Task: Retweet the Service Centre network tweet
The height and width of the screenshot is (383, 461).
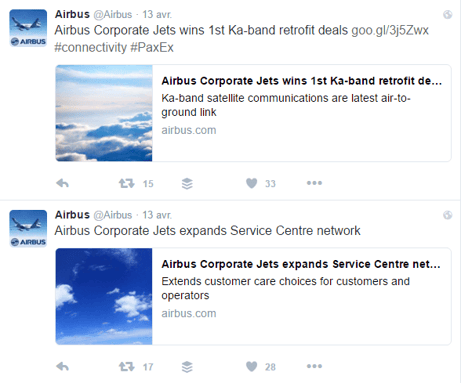Action: pyautogui.click(x=127, y=367)
